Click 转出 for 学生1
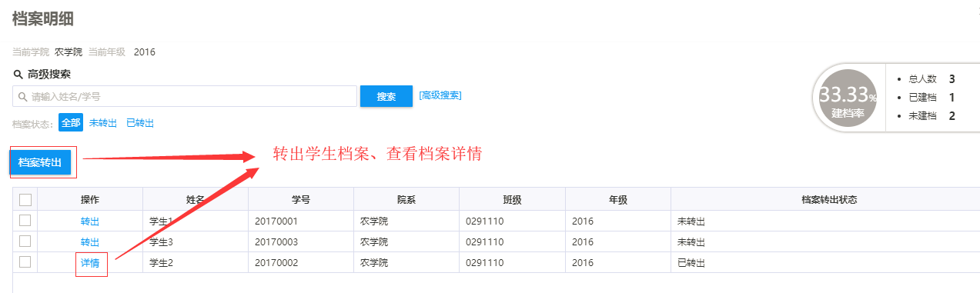Screen dimensions: 980x293 [x=90, y=221]
